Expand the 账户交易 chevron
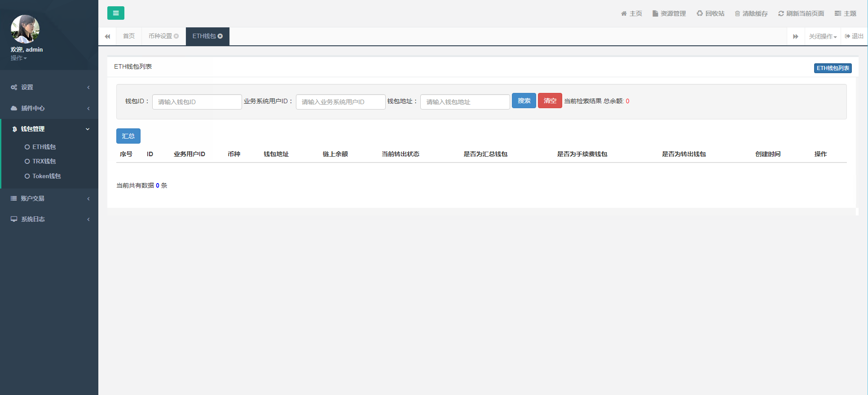 (88, 198)
